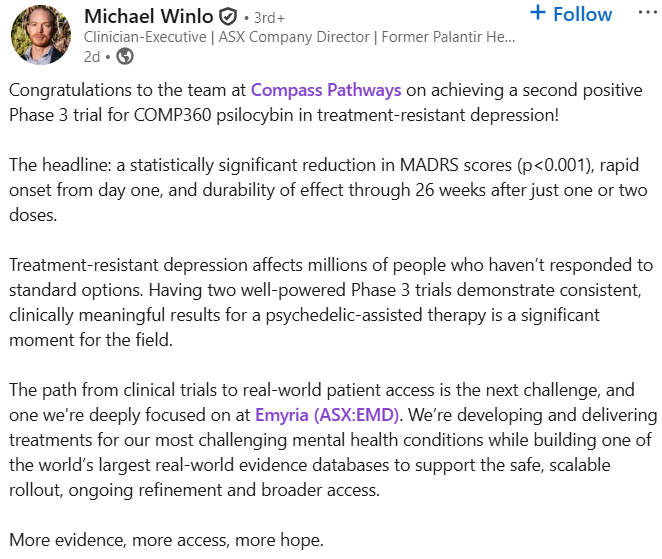The height and width of the screenshot is (559, 662).
Task: Click the paragraph starting "Treatment-resistant depression affects"
Action: 331,289
